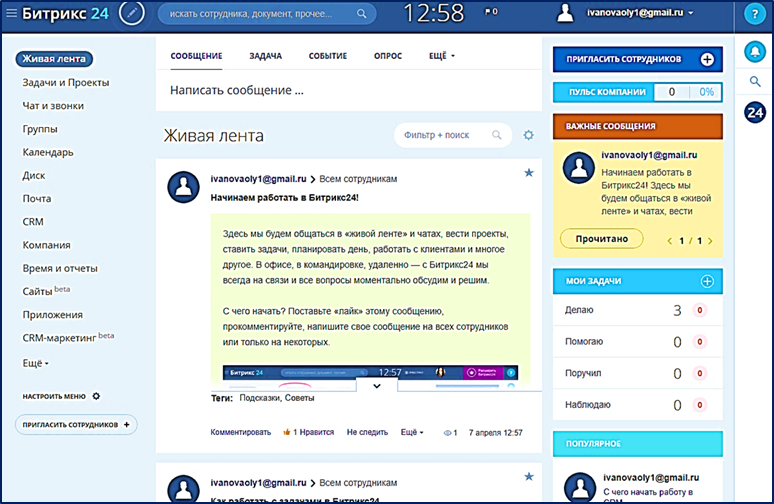
Task: Click the search magnifier in the right side strip
Action: click(755, 81)
